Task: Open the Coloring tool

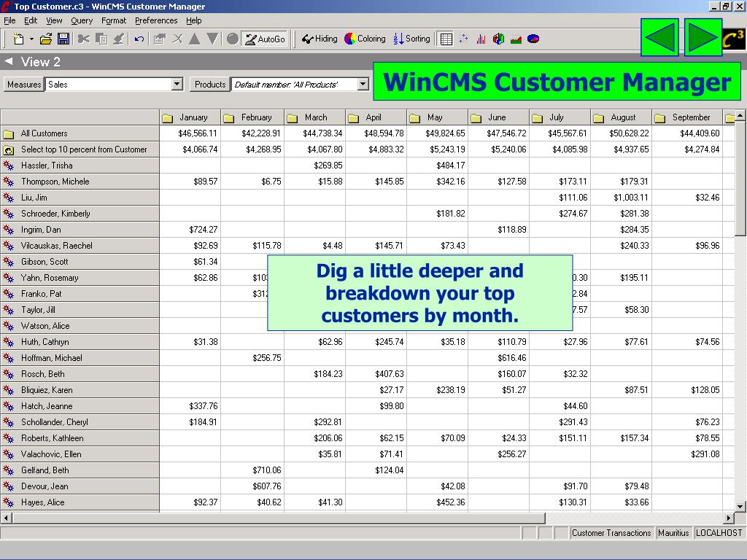Action: click(365, 39)
